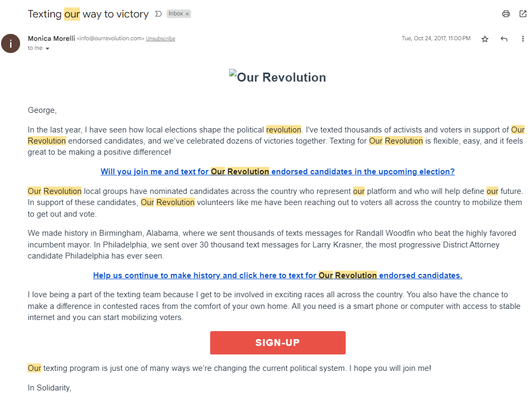Open the email in a new window
The width and height of the screenshot is (532, 400).
pyautogui.click(x=523, y=14)
